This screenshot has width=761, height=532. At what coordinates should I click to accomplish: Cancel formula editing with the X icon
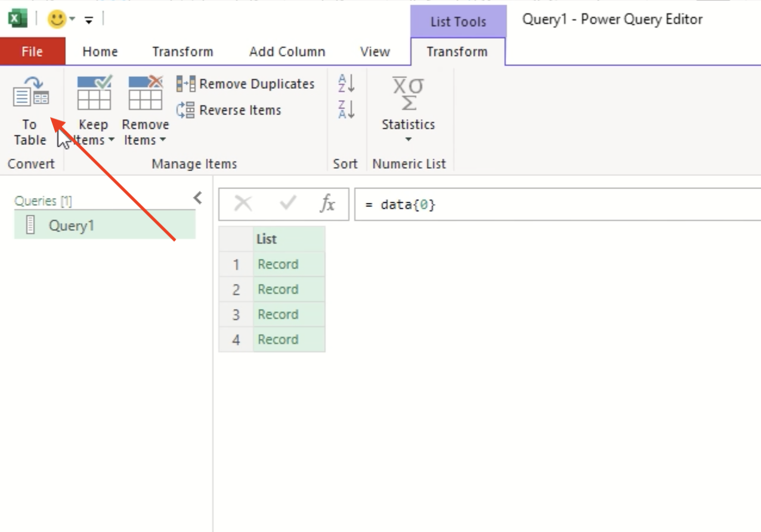pos(242,204)
